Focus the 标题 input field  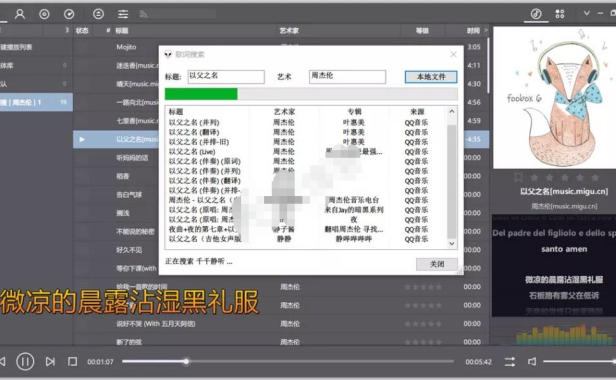point(226,77)
